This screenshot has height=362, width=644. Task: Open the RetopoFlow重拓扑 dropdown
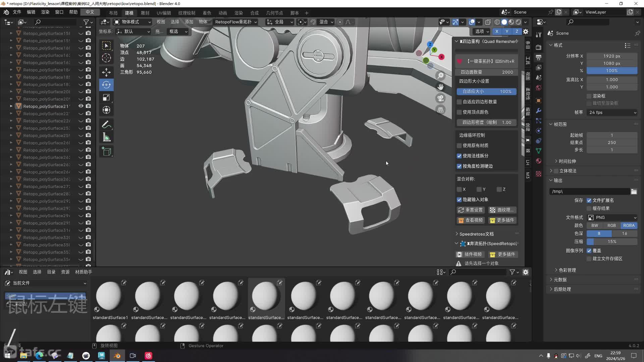pos(236,22)
